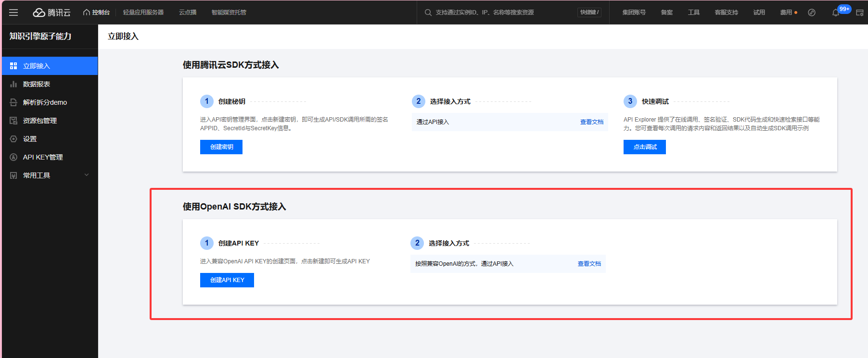Click the circular helper icon beside 费用
The width and height of the screenshot is (868, 358).
pyautogui.click(x=812, y=12)
